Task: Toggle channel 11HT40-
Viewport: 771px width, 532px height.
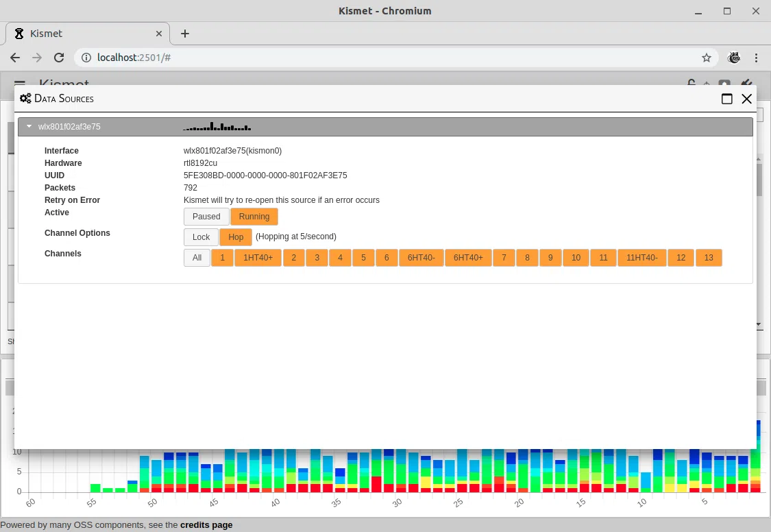Action: click(642, 258)
